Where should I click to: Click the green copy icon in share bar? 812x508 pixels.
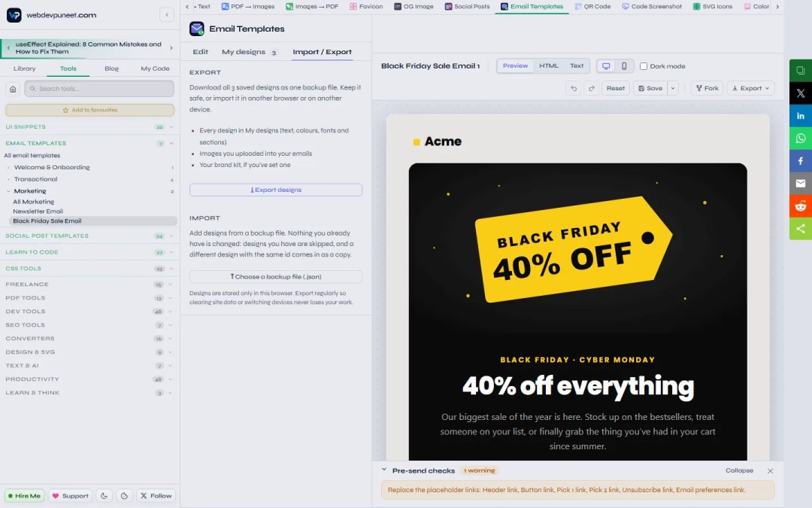(801, 71)
